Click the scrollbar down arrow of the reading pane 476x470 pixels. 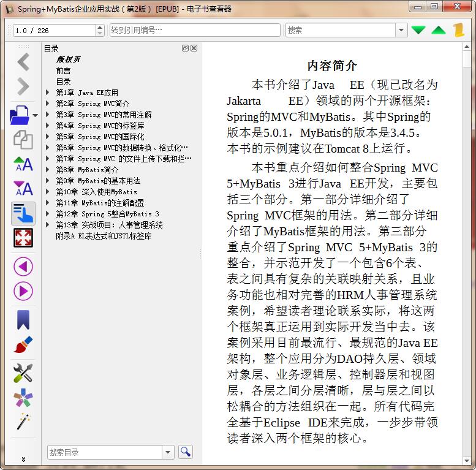click(467, 461)
